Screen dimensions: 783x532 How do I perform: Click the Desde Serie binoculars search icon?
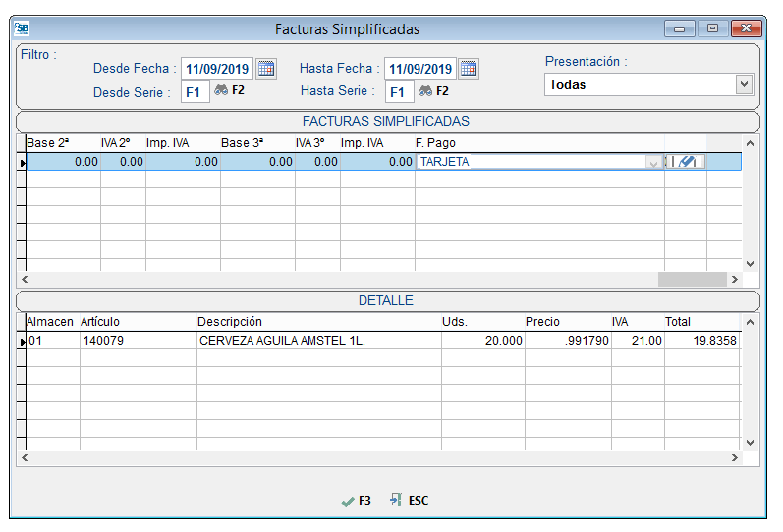pyautogui.click(x=221, y=91)
